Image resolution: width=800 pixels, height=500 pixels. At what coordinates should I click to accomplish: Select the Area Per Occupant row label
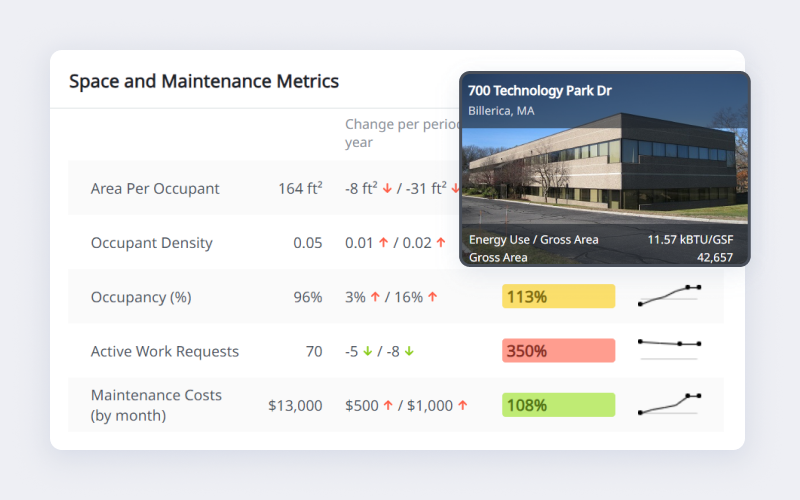click(155, 189)
